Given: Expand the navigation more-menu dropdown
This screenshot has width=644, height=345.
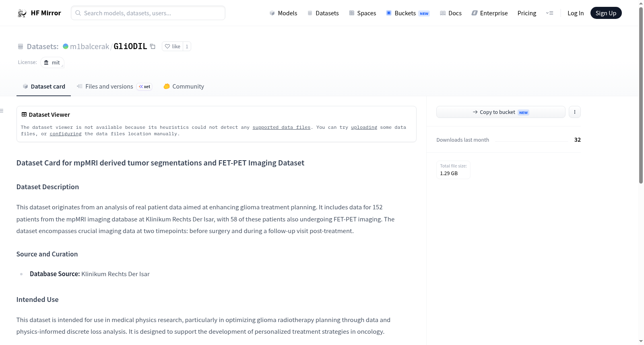Looking at the screenshot, I should (x=549, y=13).
